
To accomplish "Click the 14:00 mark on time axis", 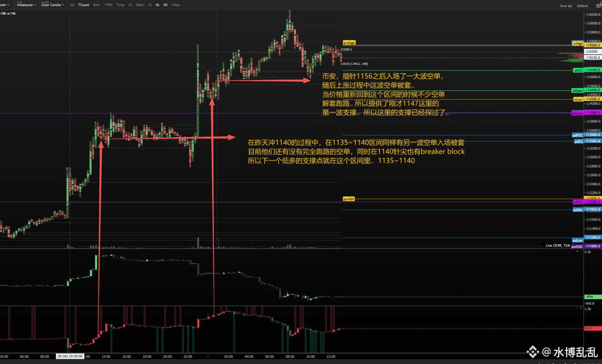I will [106, 356].
